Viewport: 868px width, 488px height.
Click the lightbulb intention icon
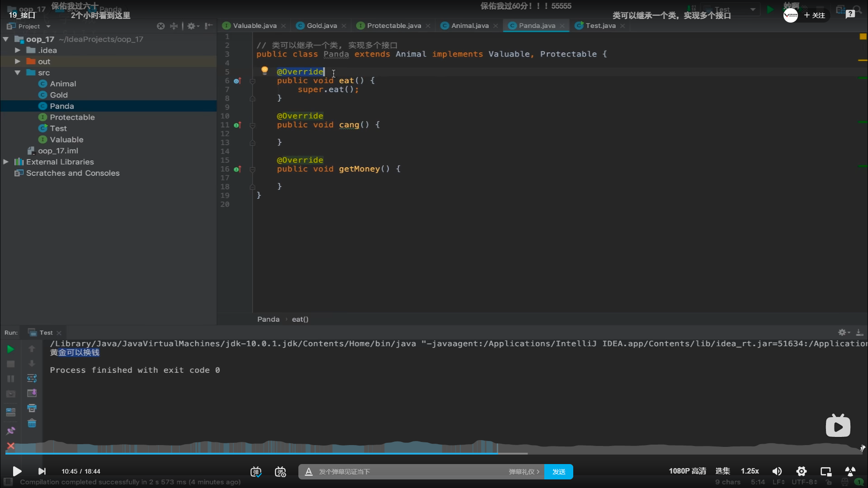tap(264, 70)
